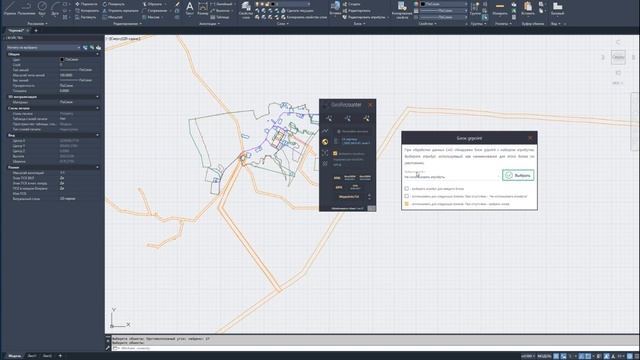The height and width of the screenshot is (360, 640).
Task: Click the Обрезать (Trim) tool
Action: 152,4
